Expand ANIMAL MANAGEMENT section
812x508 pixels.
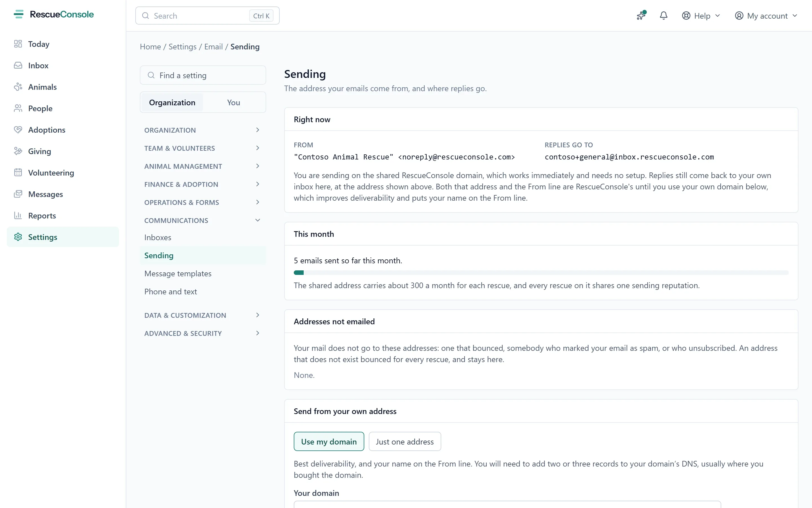point(203,166)
